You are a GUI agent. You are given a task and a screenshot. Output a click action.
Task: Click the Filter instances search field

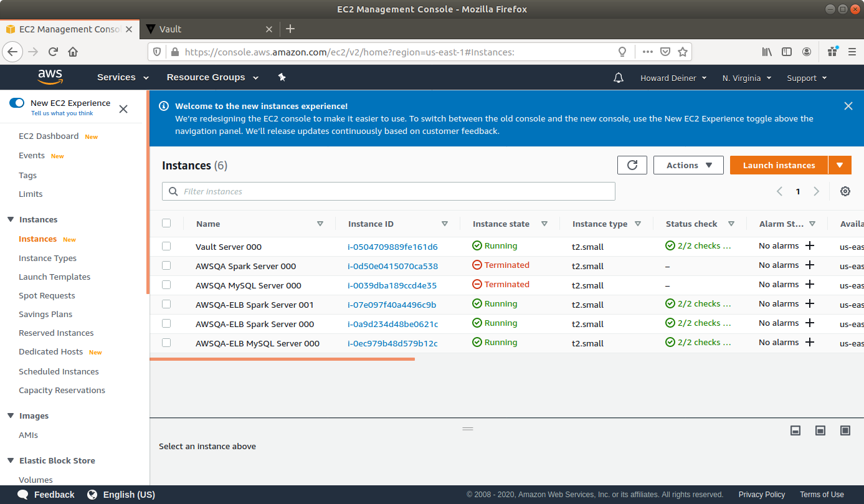click(389, 191)
